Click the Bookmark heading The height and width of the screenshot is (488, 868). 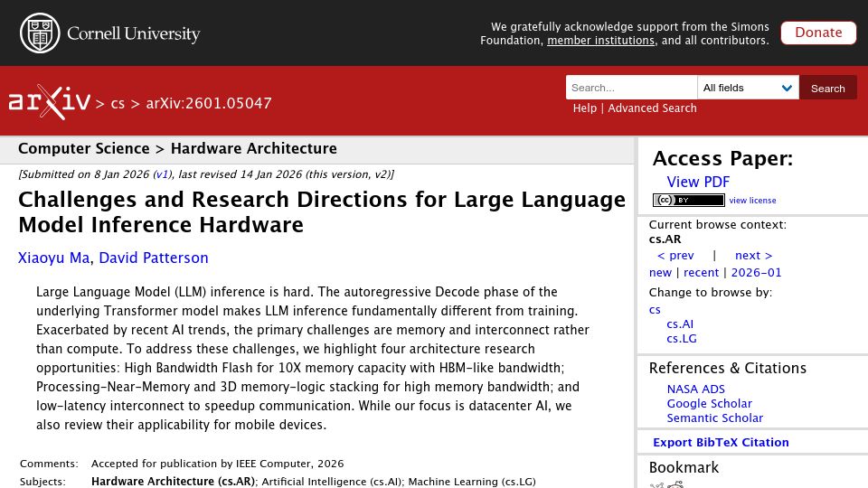(x=684, y=467)
